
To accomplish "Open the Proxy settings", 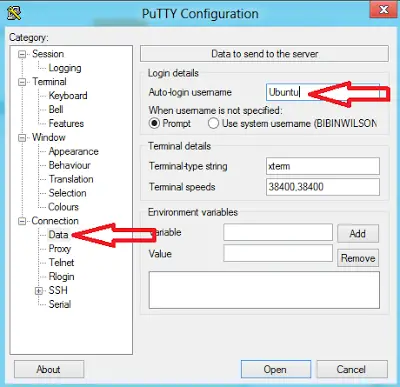I will (x=60, y=249).
